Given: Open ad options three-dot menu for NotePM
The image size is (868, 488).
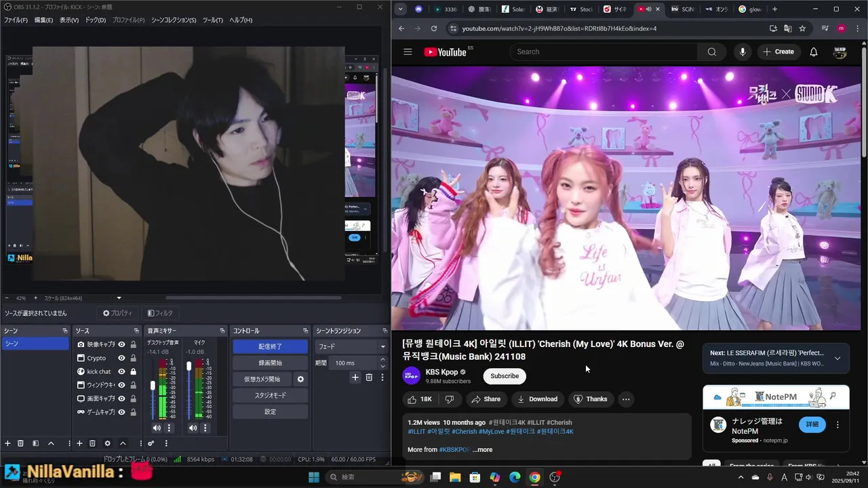Looking at the screenshot, I should click(x=837, y=425).
